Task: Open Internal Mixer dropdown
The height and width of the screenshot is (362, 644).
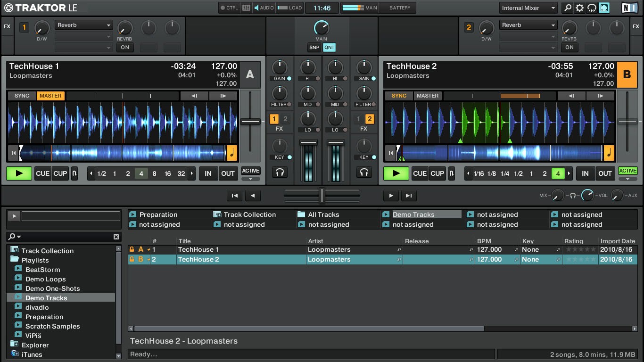Action: coord(528,8)
